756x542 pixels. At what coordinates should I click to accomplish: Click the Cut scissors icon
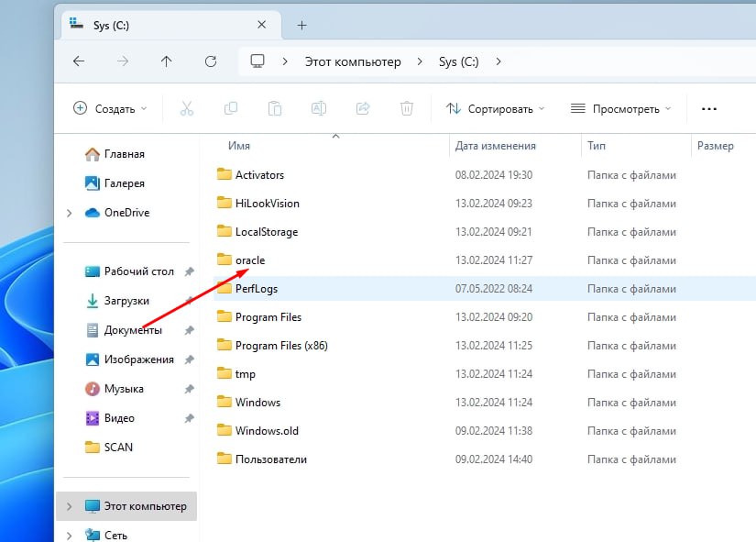(187, 108)
